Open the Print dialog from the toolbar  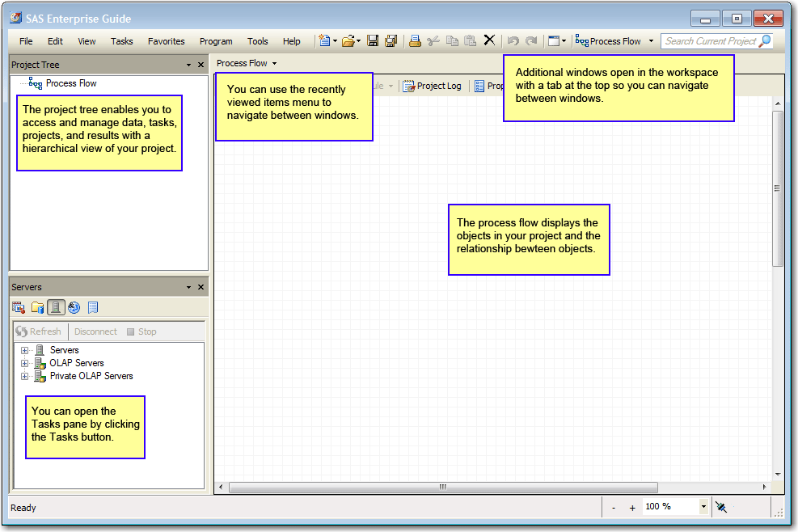(x=413, y=40)
